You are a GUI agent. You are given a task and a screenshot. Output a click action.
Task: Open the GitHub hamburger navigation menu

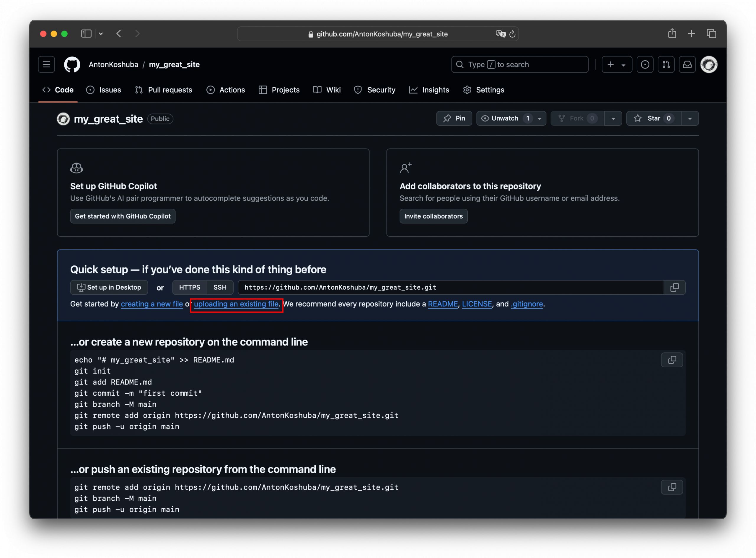point(46,64)
